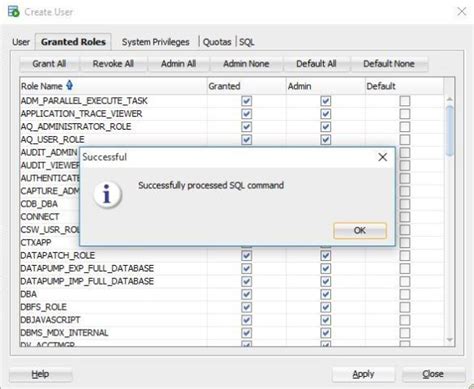This screenshot has width=474, height=389.
Task: Check Default for DATAPATCH_ROLE
Action: [405, 256]
